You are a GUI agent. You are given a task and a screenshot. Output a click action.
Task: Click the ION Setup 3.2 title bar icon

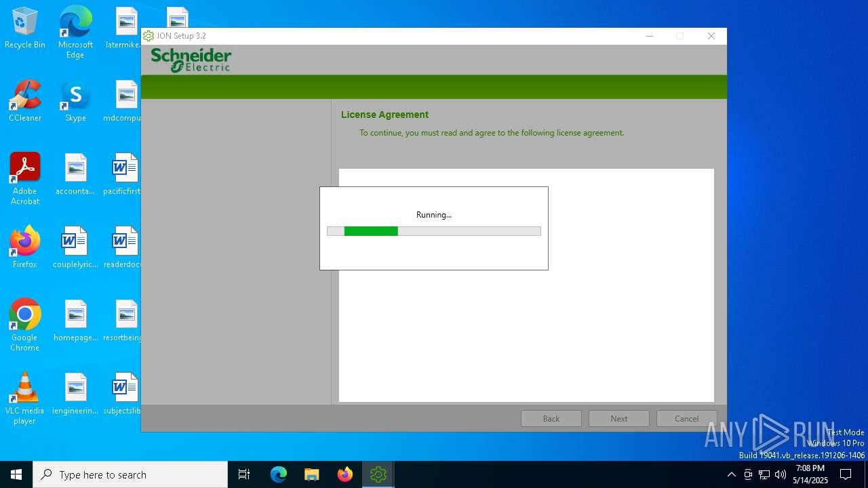[149, 36]
